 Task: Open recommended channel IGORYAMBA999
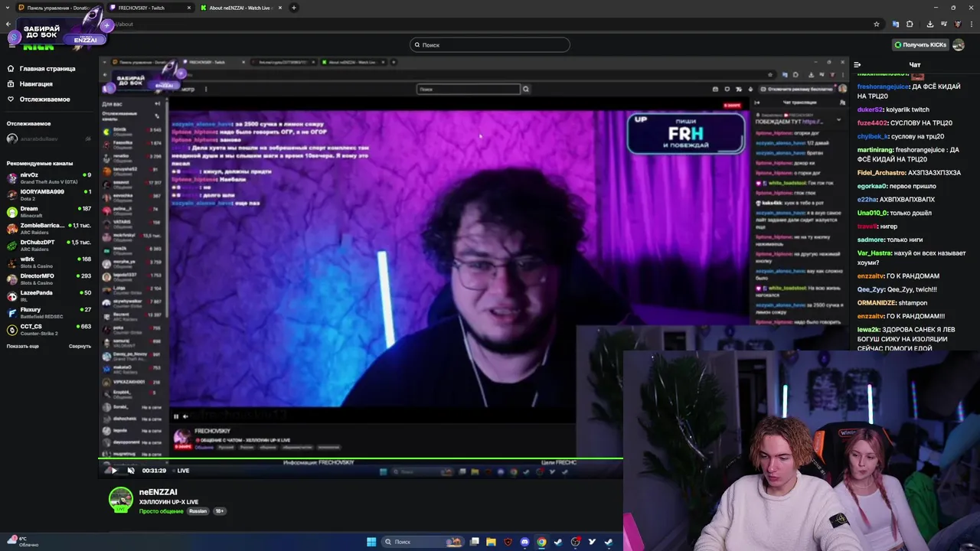48,195
